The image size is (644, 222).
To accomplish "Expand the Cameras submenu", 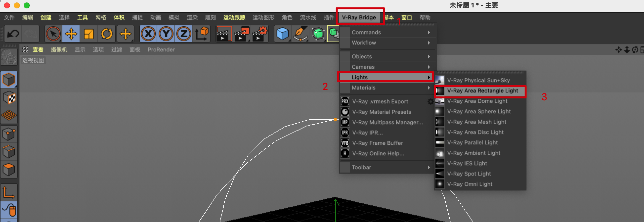I will (x=387, y=67).
